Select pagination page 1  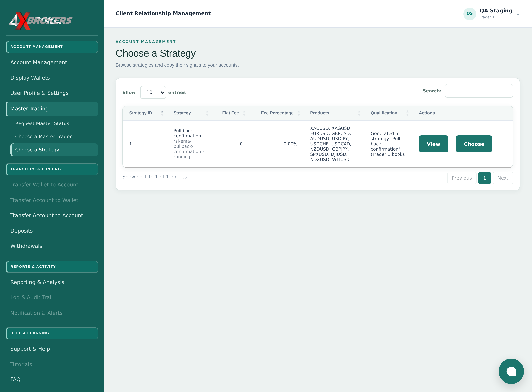[484, 178]
